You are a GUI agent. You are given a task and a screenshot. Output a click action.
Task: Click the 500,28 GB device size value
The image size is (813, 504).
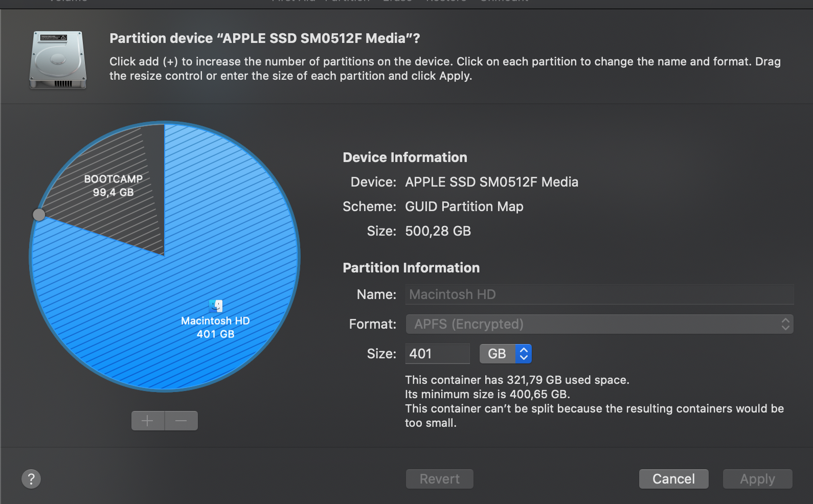(x=438, y=231)
